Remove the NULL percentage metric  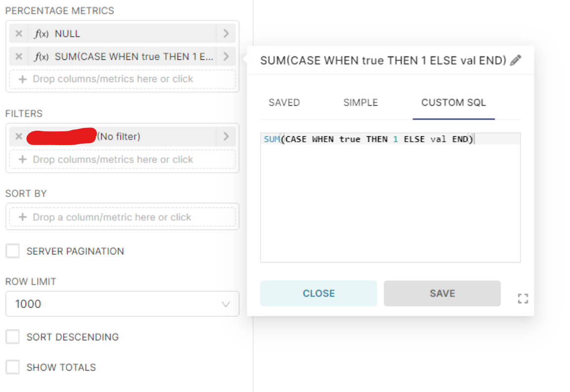(x=19, y=34)
